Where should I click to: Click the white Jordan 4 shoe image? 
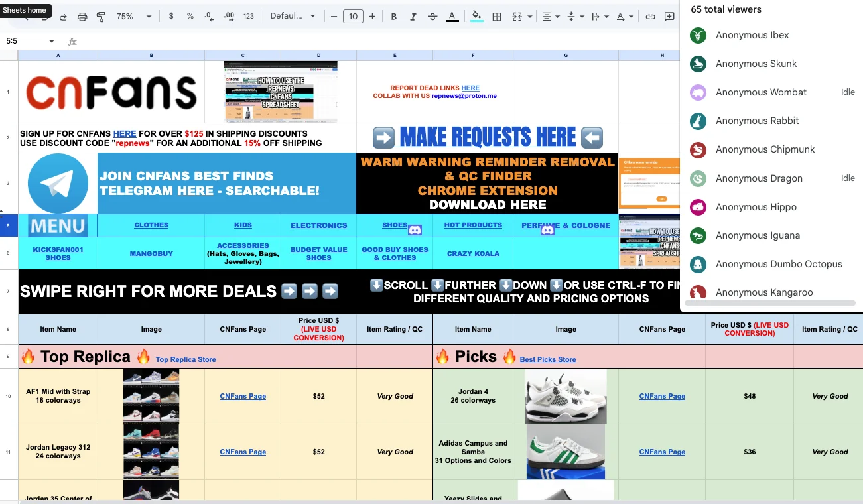point(565,397)
